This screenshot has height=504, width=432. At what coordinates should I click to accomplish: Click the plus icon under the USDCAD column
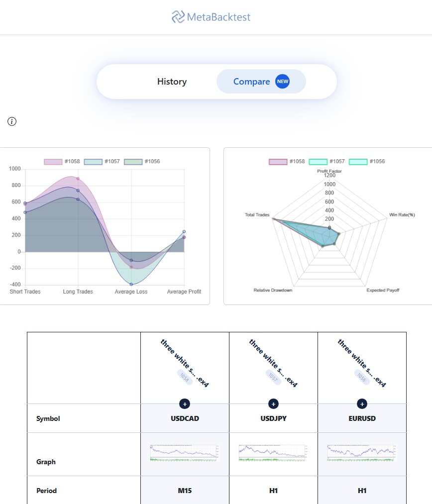185,404
